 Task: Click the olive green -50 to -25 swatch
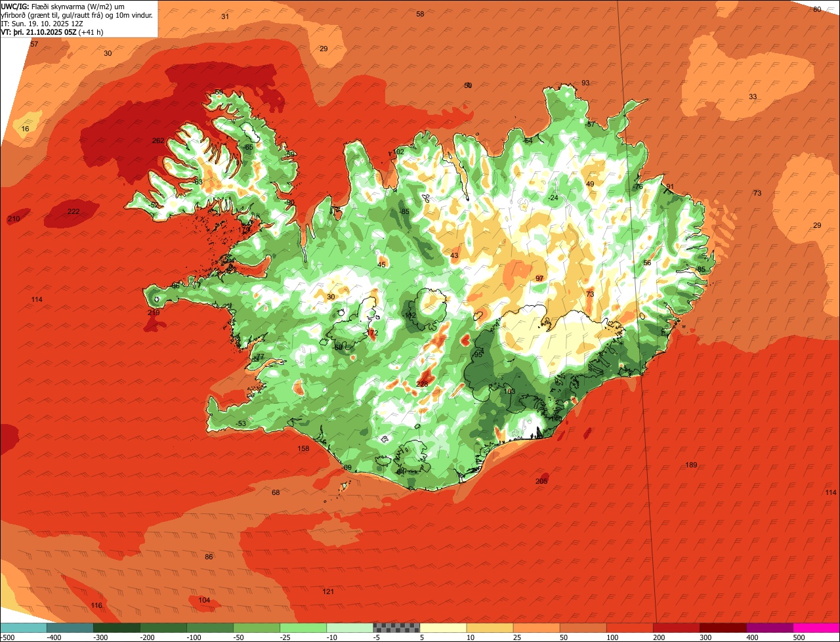tap(257, 628)
